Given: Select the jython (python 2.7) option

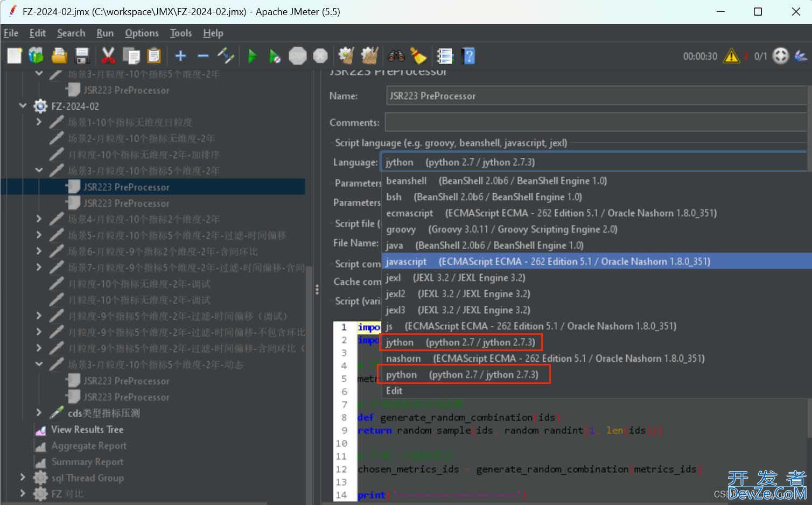Looking at the screenshot, I should tap(595, 342).
